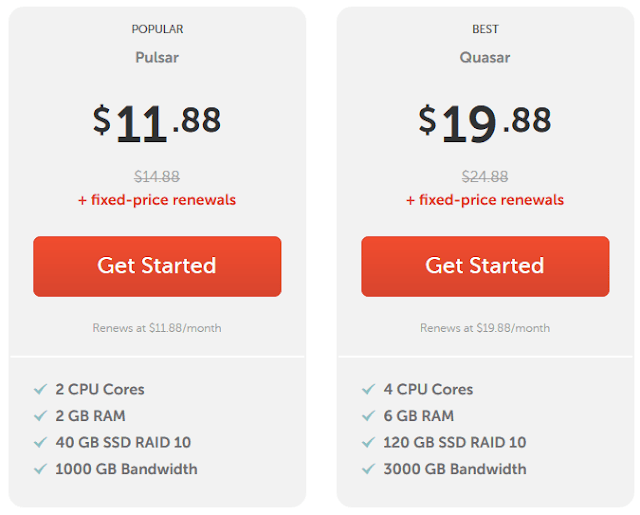Select the Pulsar plan title

(157, 57)
